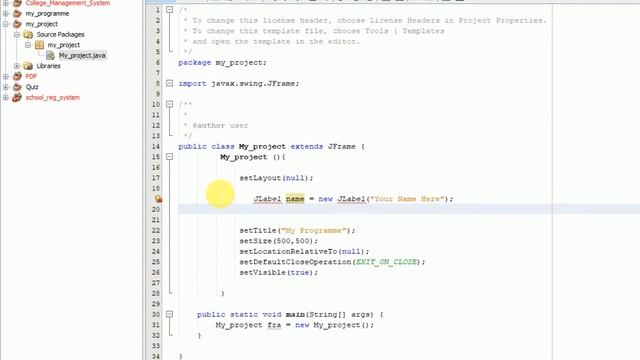The height and width of the screenshot is (360, 640).
Task: Click the "Your Name Here" string literal
Action: [407, 199]
